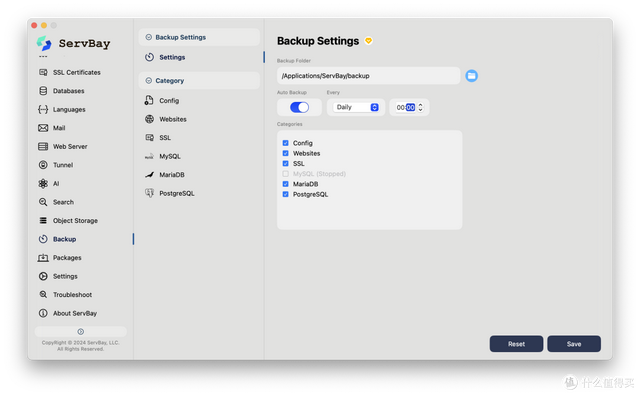Open the Search magnifier icon
The image size is (640, 396).
click(x=43, y=202)
